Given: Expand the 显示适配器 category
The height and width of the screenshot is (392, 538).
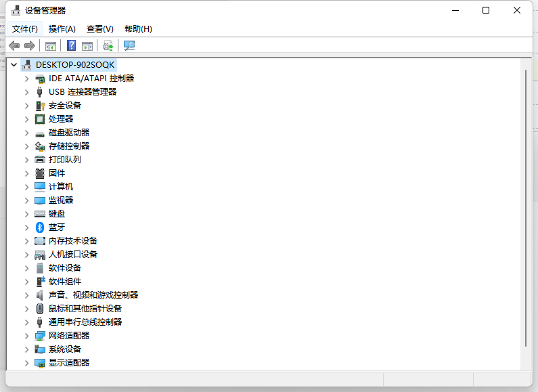Looking at the screenshot, I should pyautogui.click(x=27, y=363).
